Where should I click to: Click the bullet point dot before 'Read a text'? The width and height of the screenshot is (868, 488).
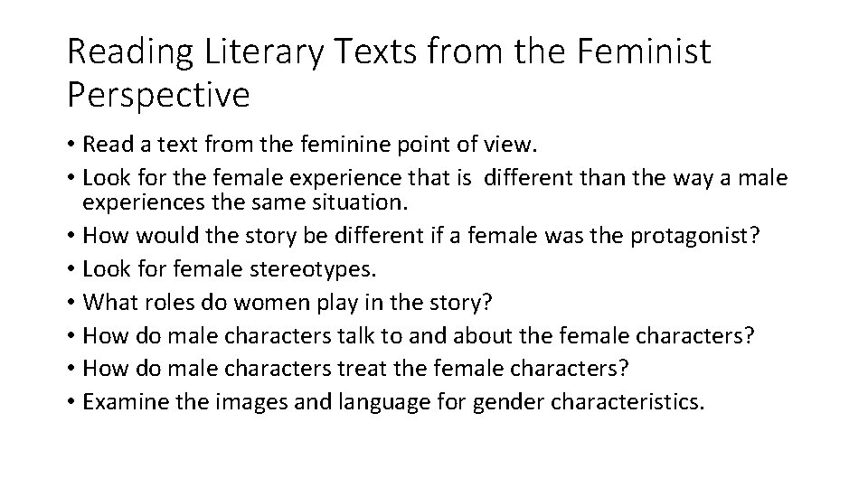(x=71, y=145)
